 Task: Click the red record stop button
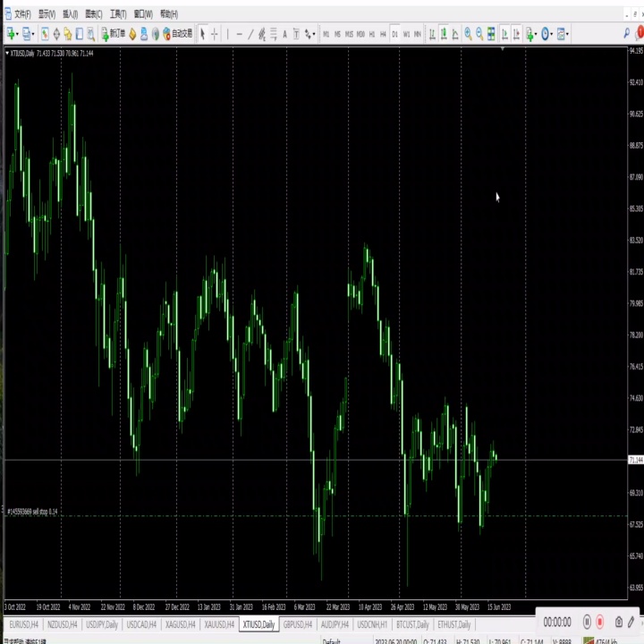click(599, 622)
